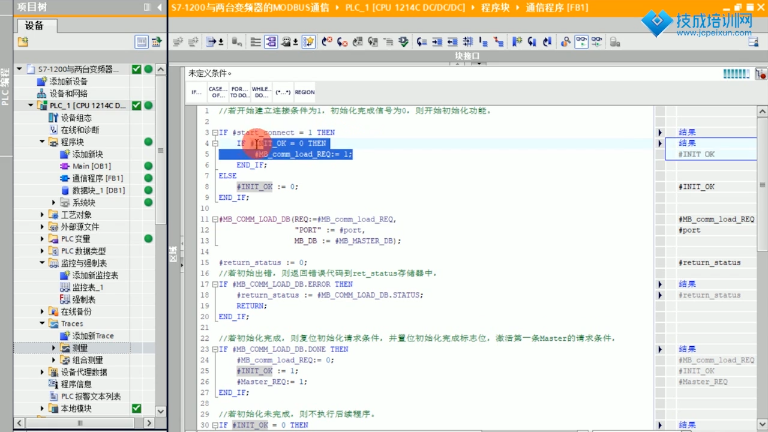Insert a REGION template
Screen dimensions: 768x432
pyautogui.click(x=305, y=92)
